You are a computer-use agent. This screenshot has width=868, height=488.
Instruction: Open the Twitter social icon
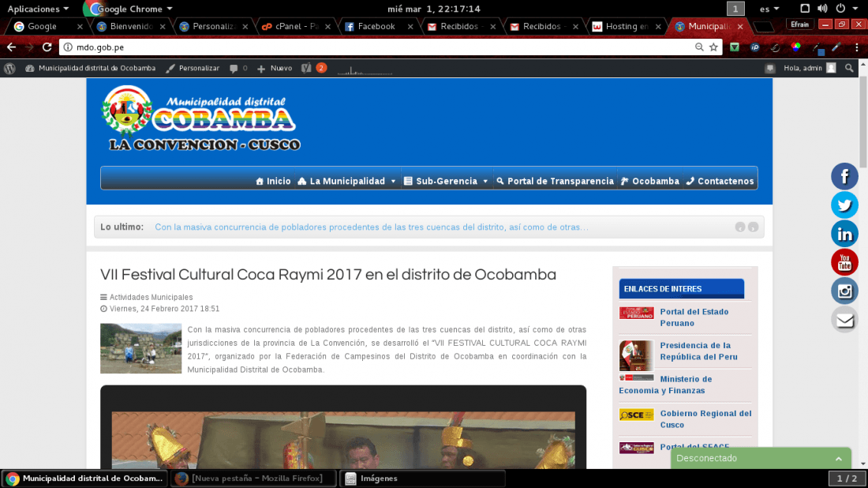[844, 205]
